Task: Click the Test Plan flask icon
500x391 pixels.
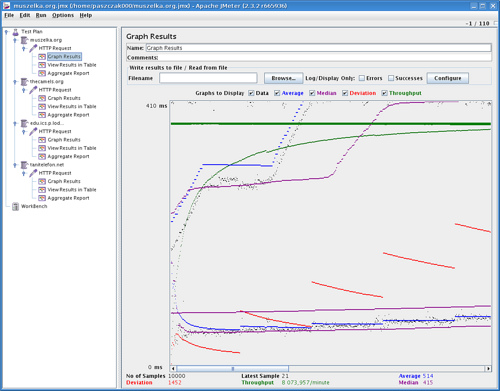Action: [15, 32]
